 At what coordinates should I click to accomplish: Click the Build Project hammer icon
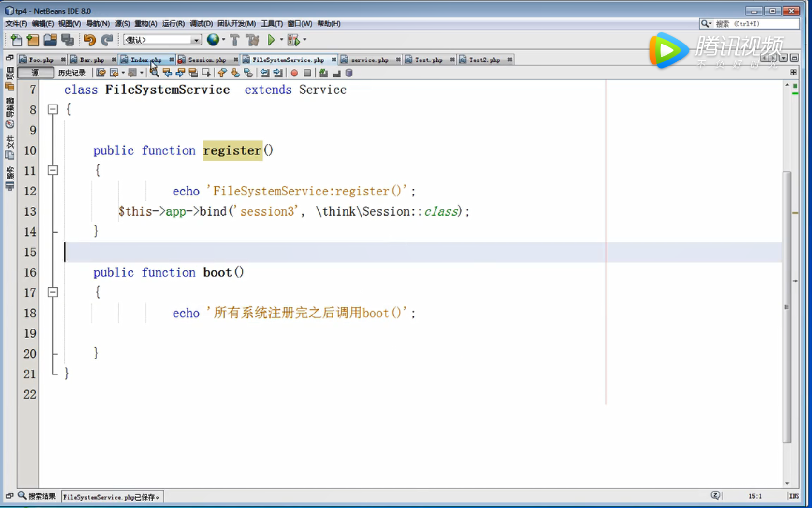point(235,40)
